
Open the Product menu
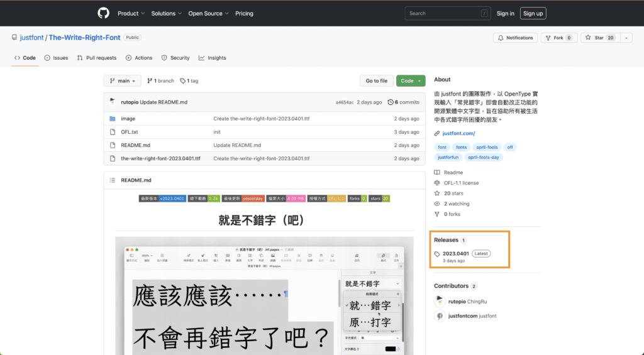pyautogui.click(x=131, y=14)
